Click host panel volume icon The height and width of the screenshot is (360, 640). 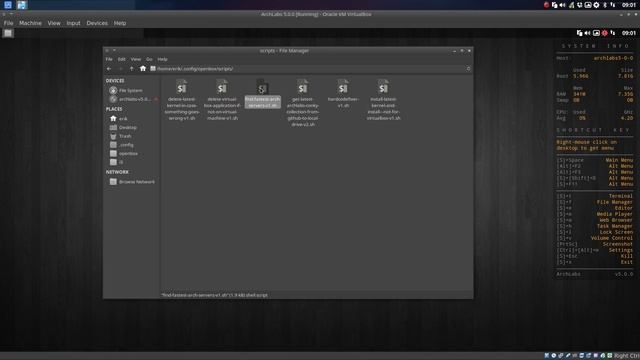(562, 5)
